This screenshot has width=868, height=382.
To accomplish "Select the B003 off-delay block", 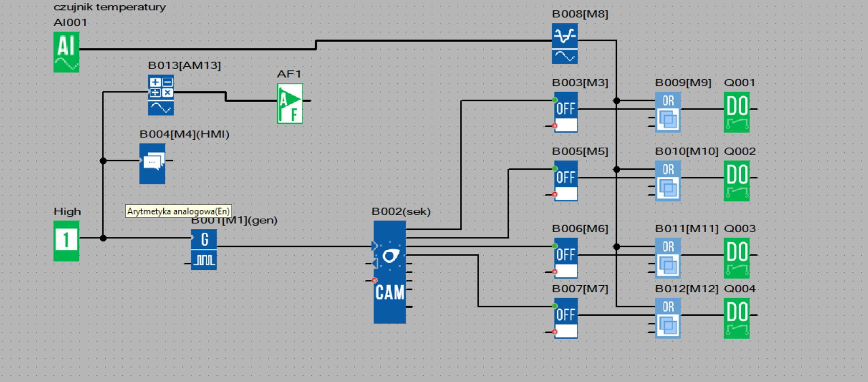I will click(566, 112).
